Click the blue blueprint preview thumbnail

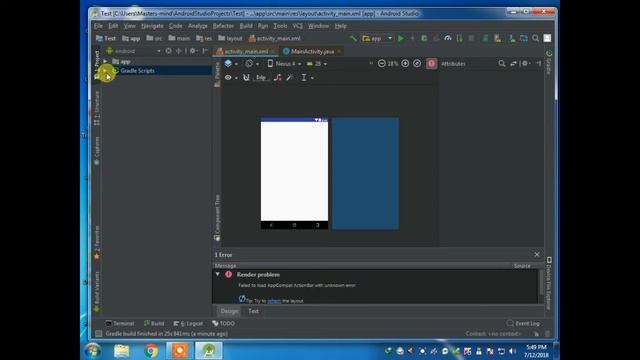pyautogui.click(x=365, y=173)
